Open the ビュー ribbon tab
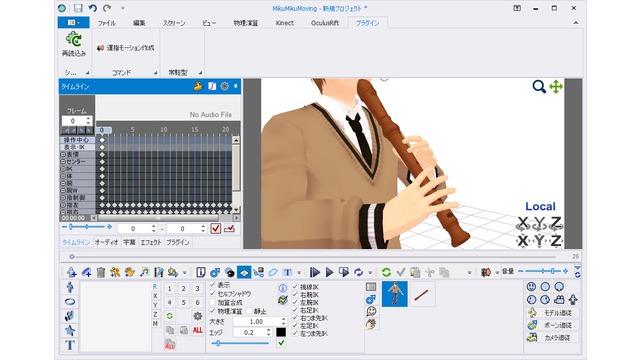This screenshot has width=640, height=360. click(x=209, y=23)
